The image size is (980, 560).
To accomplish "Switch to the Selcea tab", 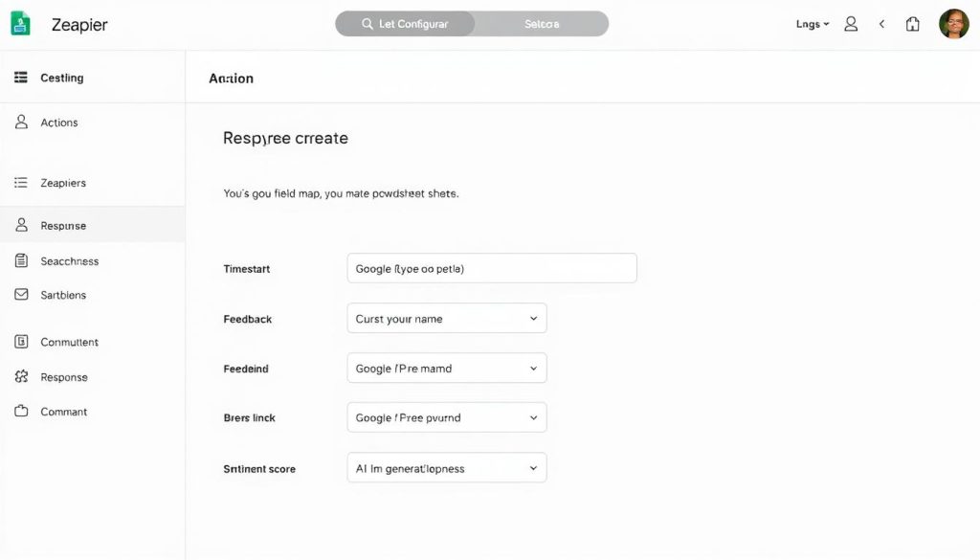I will click(542, 24).
